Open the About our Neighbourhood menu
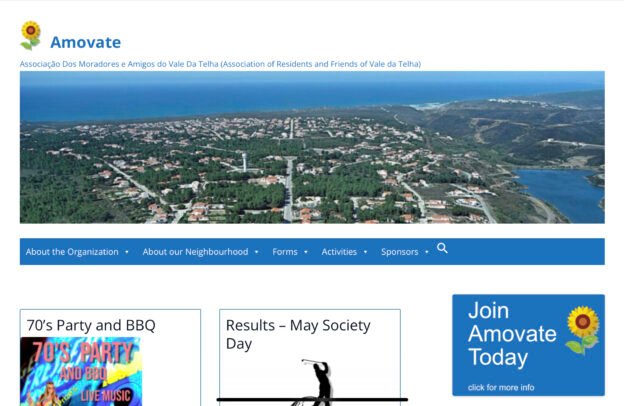The height and width of the screenshot is (406, 624). (195, 252)
